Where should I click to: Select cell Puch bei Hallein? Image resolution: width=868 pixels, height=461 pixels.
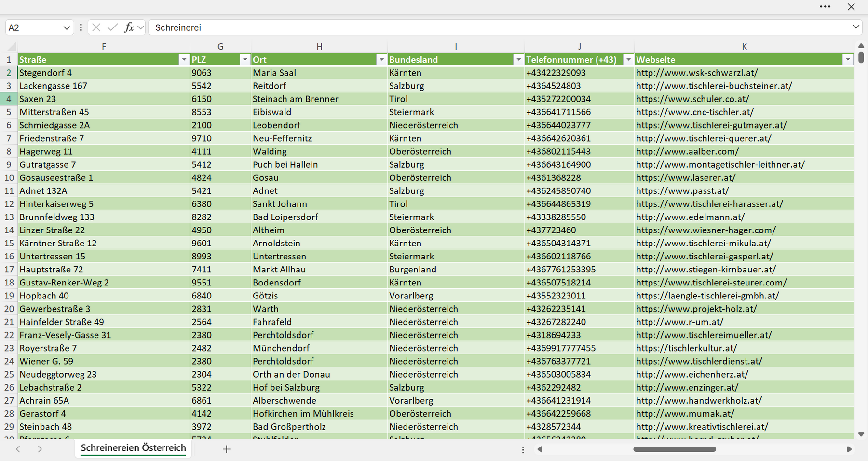tap(319, 164)
